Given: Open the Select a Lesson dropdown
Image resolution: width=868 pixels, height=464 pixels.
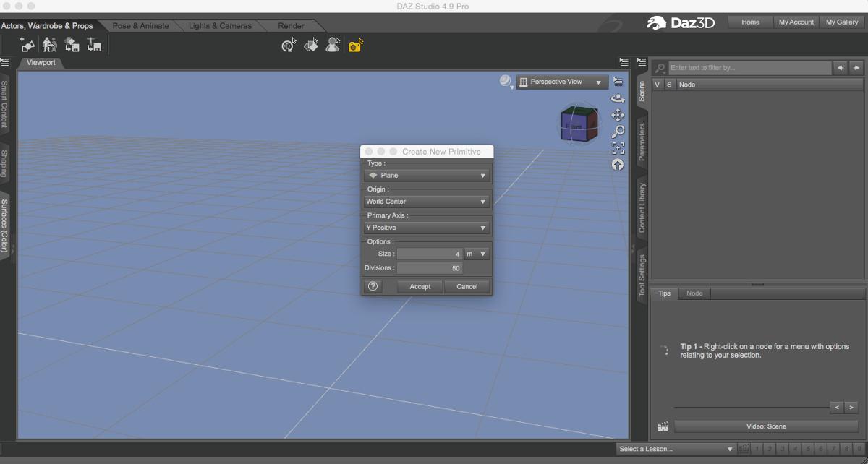Looking at the screenshot, I should tap(676, 449).
